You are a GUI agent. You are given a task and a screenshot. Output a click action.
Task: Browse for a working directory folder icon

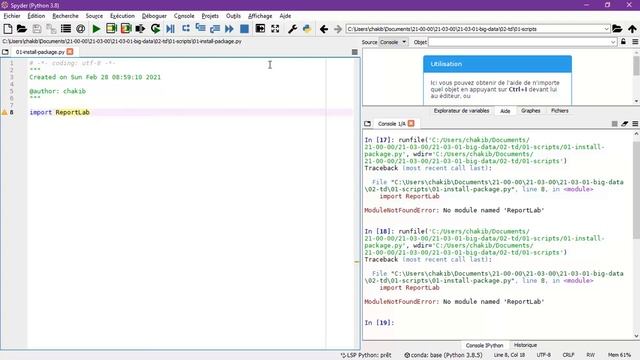617,29
